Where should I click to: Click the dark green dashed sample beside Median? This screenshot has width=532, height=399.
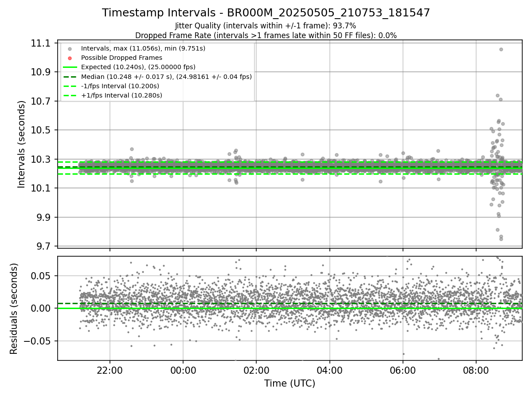[70, 77]
